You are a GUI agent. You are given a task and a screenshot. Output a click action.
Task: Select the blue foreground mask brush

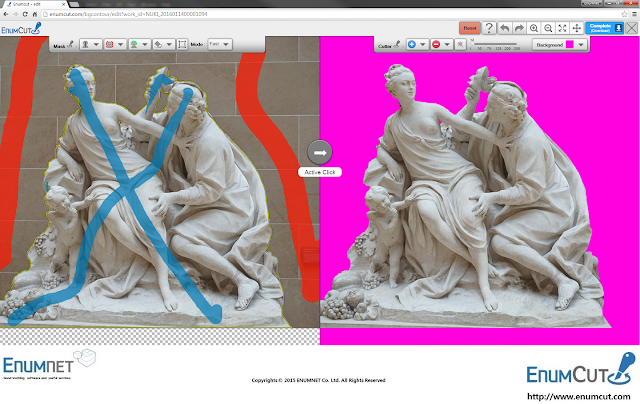pos(86,44)
